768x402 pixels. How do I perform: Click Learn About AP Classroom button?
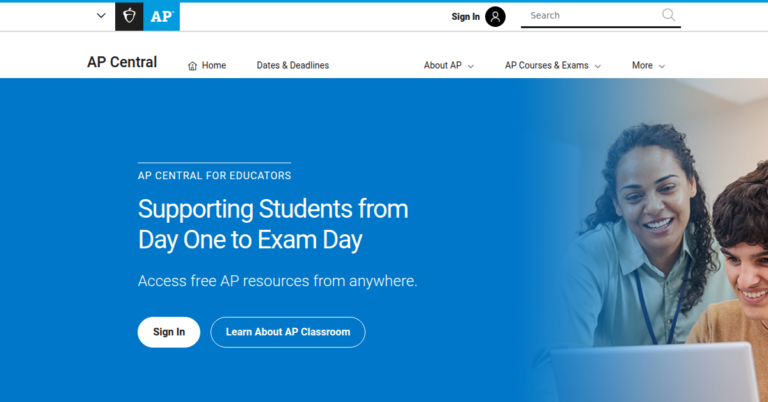pos(288,332)
